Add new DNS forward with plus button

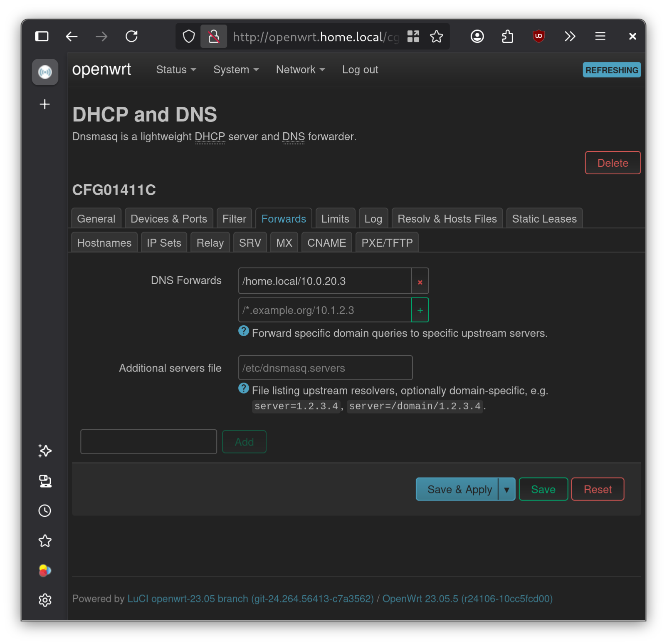[420, 310]
